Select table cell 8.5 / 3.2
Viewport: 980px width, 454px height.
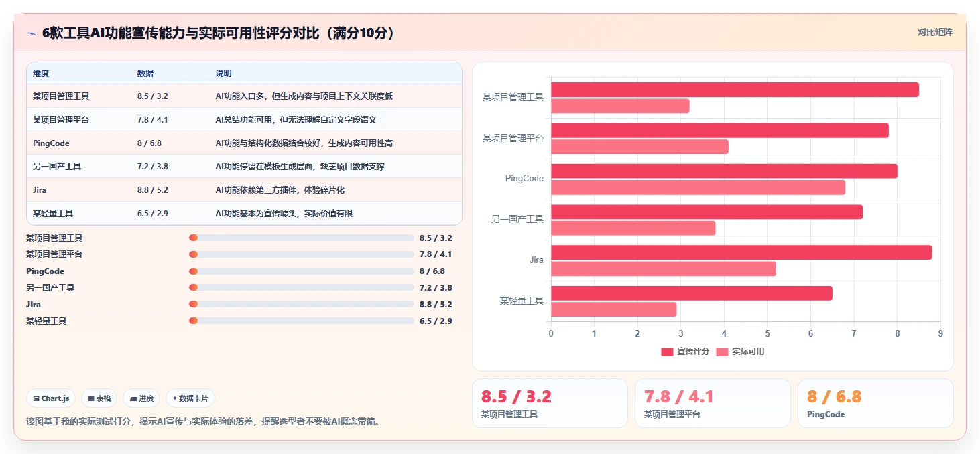point(153,96)
